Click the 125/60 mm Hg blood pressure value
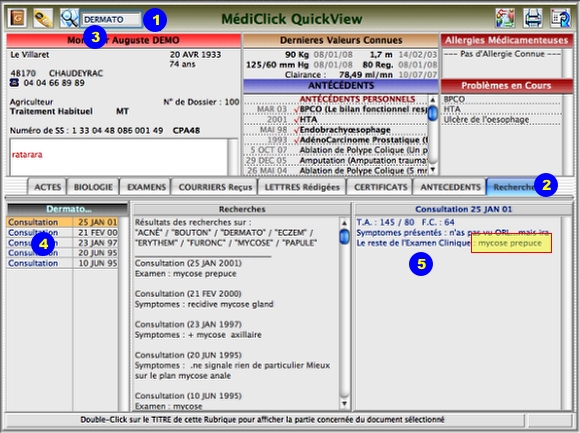The height and width of the screenshot is (433, 580). (x=277, y=65)
